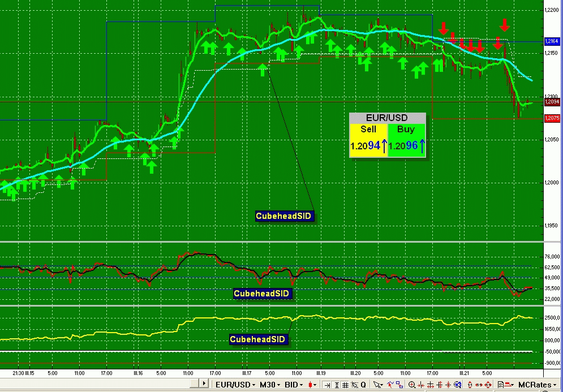Click the blue reset zoom icon
The width and height of the screenshot is (563, 392).
457,385
